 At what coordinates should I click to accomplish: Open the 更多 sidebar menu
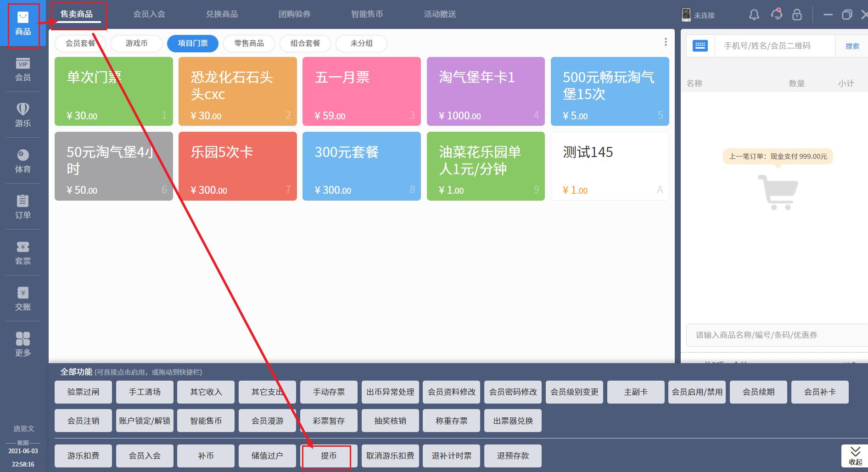(23, 345)
